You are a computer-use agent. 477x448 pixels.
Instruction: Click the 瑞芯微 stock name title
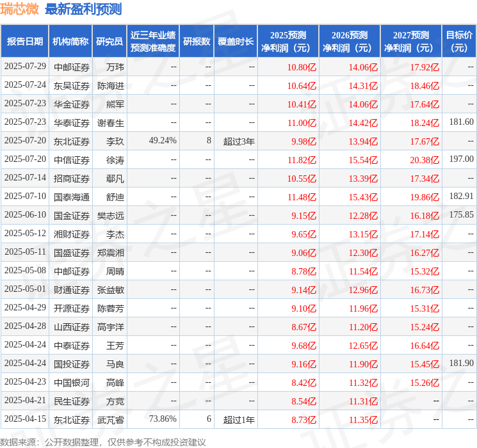click(19, 9)
